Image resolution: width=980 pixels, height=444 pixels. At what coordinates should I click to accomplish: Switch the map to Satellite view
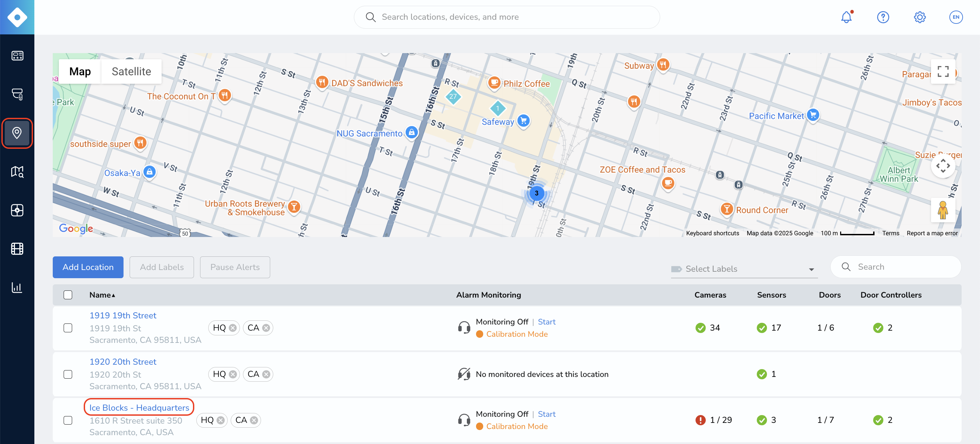click(131, 71)
